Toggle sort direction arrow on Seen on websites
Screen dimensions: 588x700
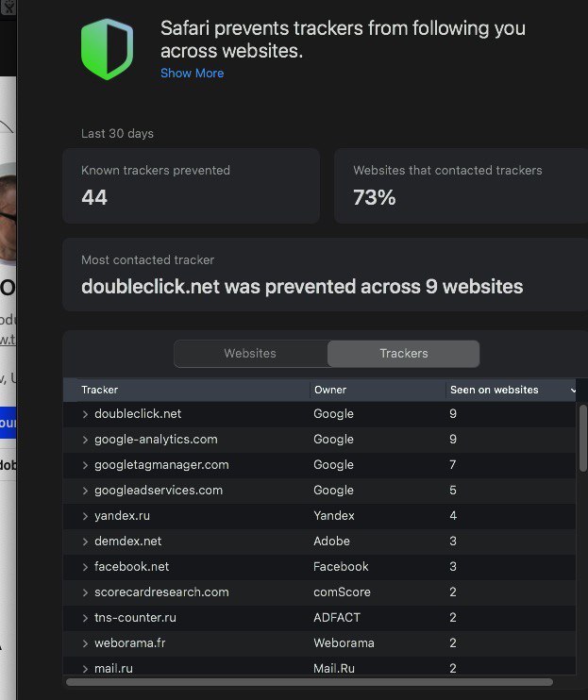coord(573,391)
